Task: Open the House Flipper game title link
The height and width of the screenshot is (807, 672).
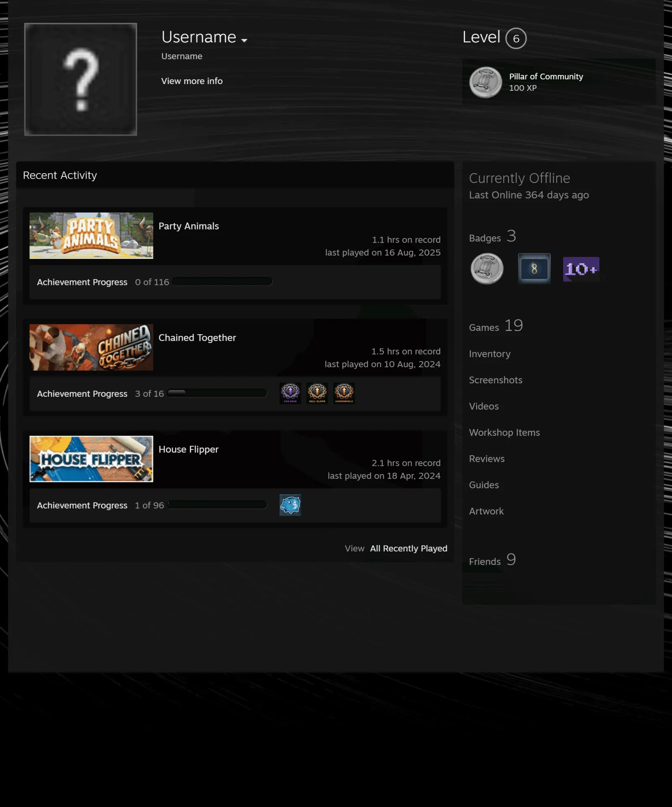Action: pyautogui.click(x=189, y=449)
